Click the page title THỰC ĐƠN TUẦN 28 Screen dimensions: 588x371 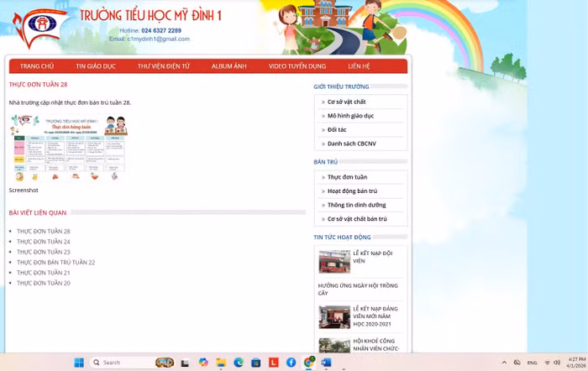point(39,85)
